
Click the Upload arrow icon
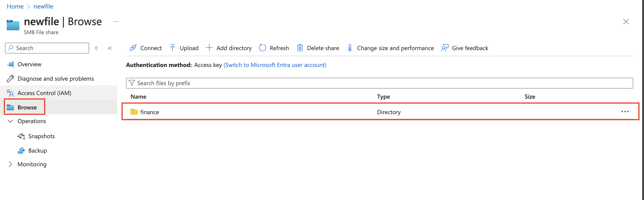point(173,48)
